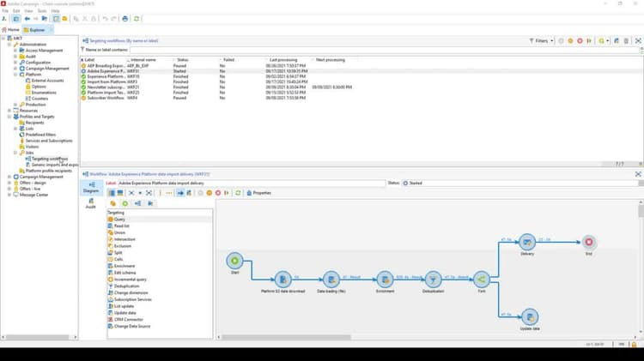Click the blue back arrow in main toolbar

pyautogui.click(x=27, y=19)
